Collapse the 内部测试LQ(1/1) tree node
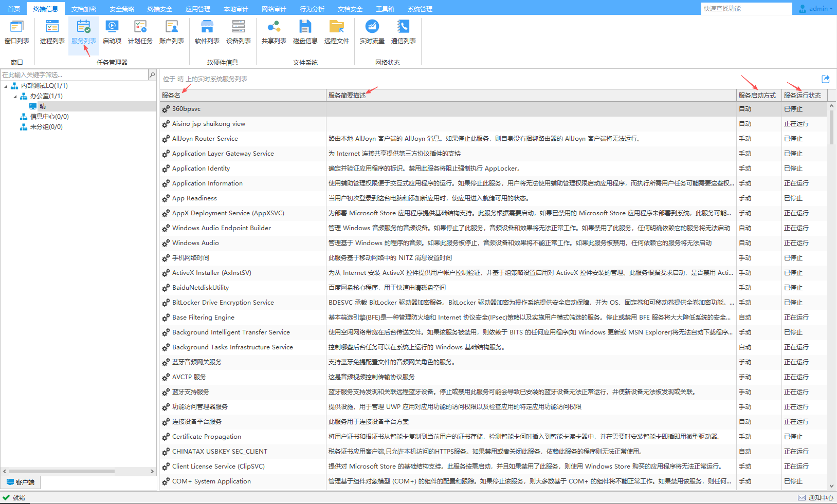 click(6, 86)
